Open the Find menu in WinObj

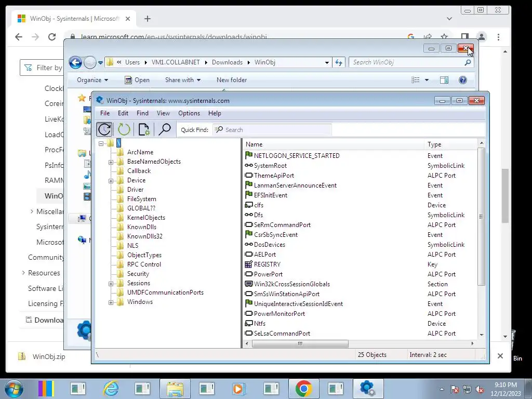tap(142, 113)
